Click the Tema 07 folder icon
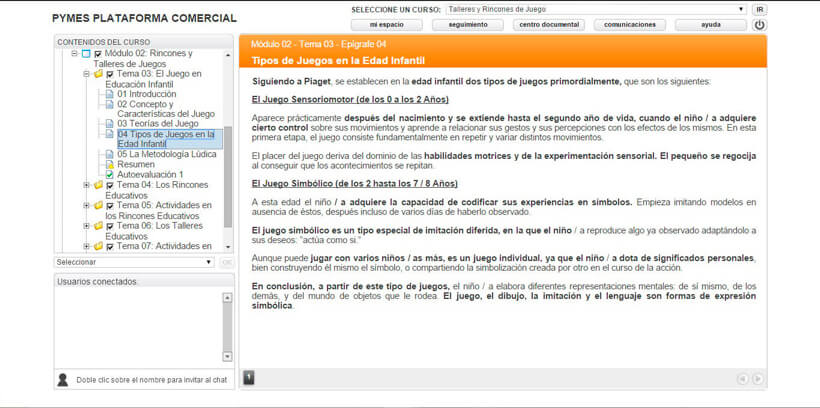The image size is (820, 408). click(98, 246)
